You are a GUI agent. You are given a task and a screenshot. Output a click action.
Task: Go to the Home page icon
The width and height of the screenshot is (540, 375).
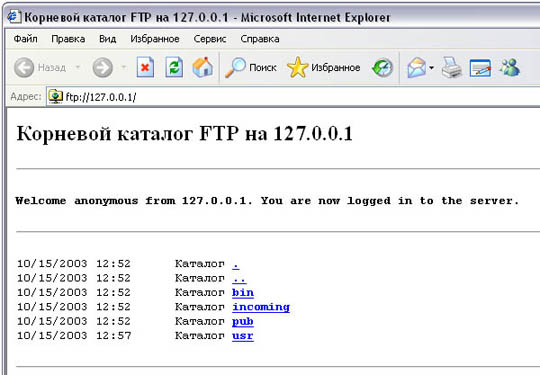[202, 67]
